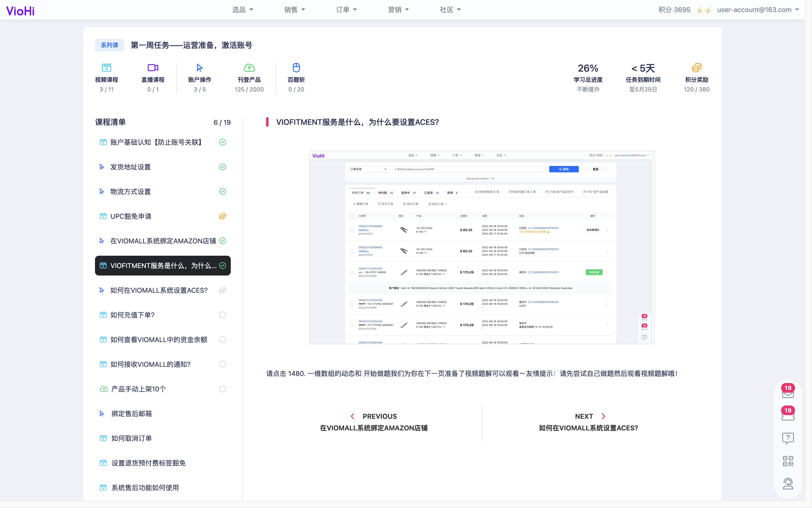The width and height of the screenshot is (812, 508).
Task: Click cloud icon of 产品手动上架10个 lesson
Action: click(104, 389)
